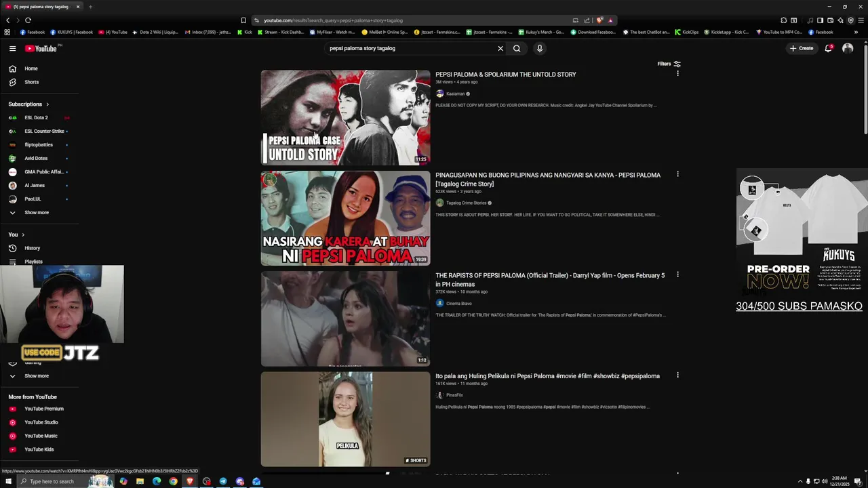Screen dimensions: 868x488
Task: Share page using the address bar share icon
Action: pyautogui.click(x=587, y=20)
